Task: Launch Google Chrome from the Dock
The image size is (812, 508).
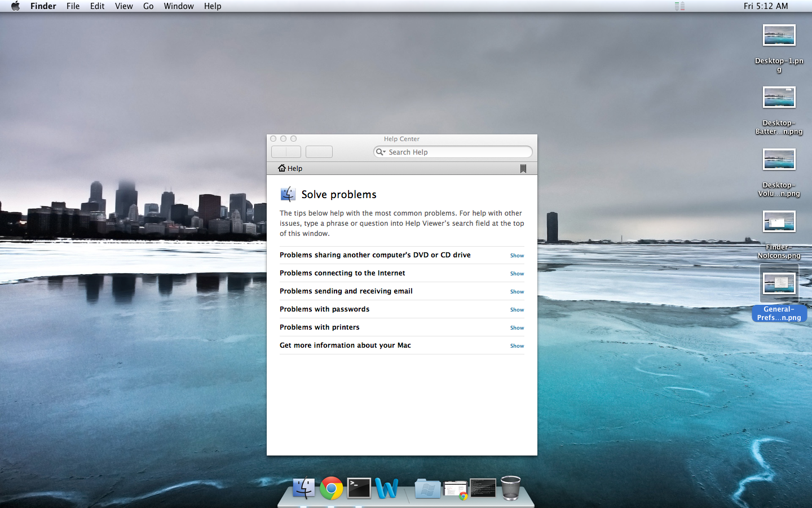Action: click(332, 488)
